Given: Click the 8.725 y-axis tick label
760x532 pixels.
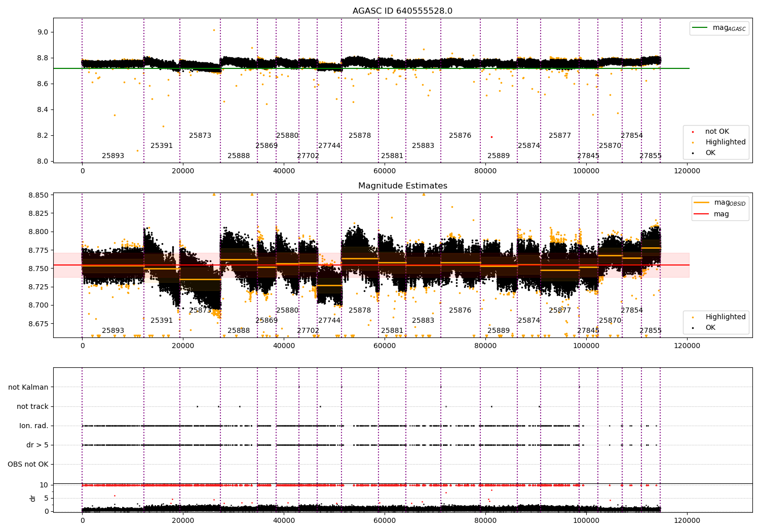Looking at the screenshot, I should click(x=39, y=287).
